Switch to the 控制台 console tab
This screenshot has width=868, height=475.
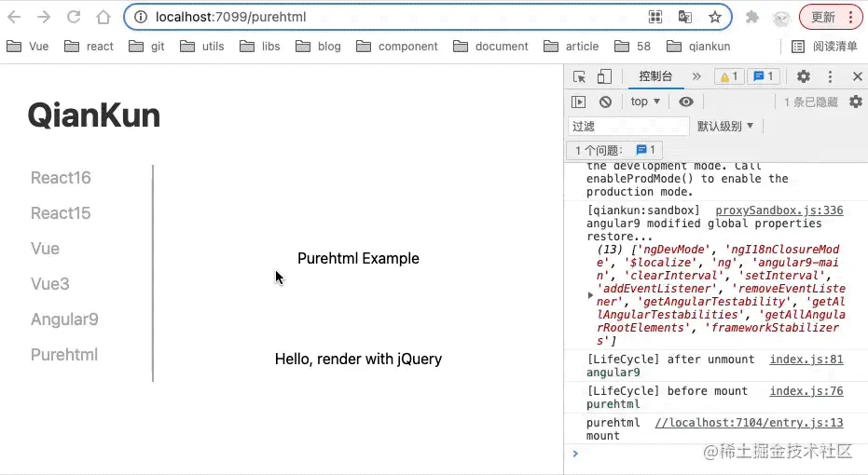(656, 76)
